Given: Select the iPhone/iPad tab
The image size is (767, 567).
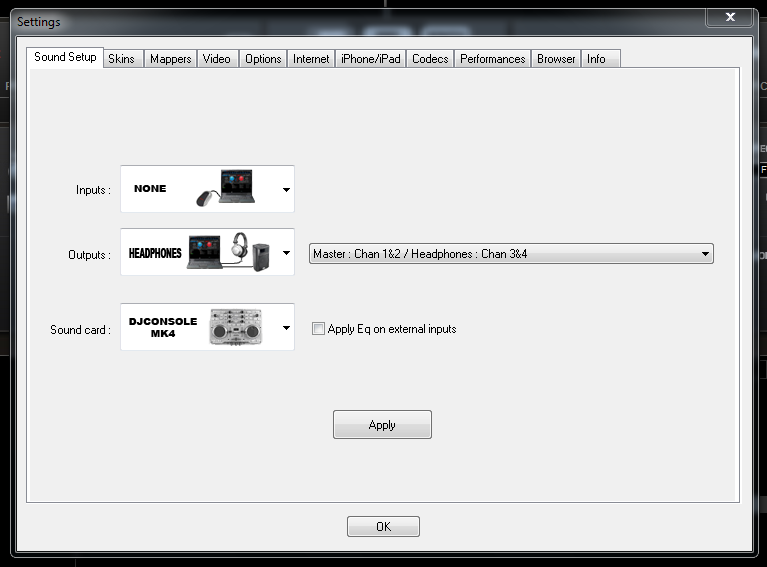Looking at the screenshot, I should click(370, 59).
